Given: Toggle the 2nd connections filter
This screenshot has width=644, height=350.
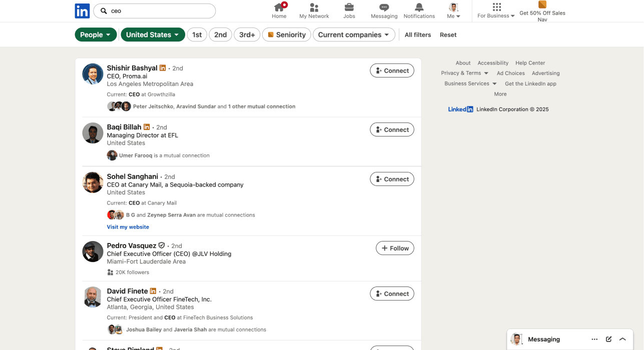Looking at the screenshot, I should (x=220, y=34).
